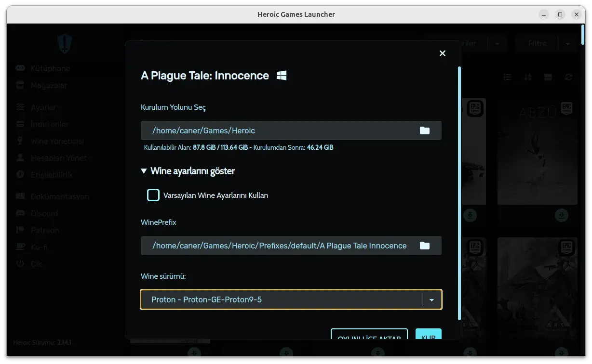Close the install dialog with X
The image size is (592, 364).
click(443, 53)
